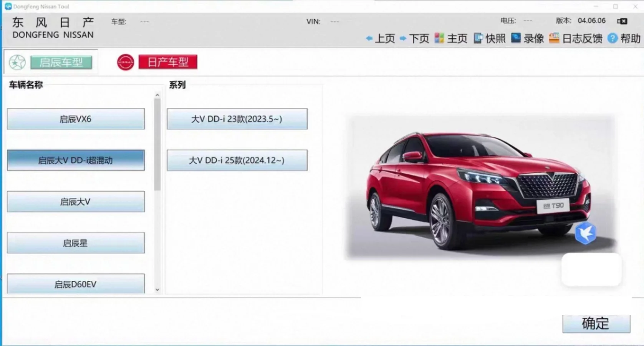Switch to the 日产车型 tab

click(168, 62)
